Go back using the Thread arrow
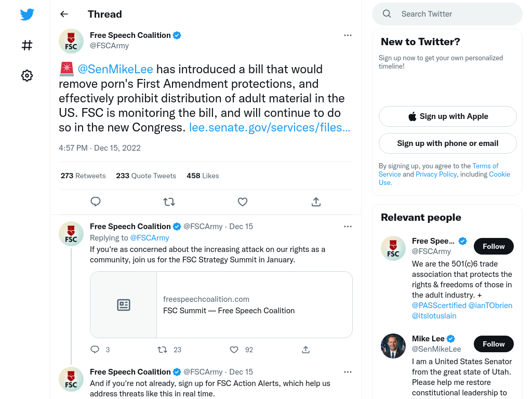 point(64,14)
